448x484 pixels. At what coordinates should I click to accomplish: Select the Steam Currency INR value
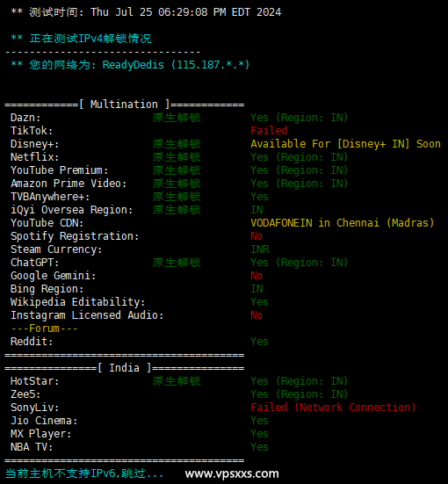(x=260, y=249)
